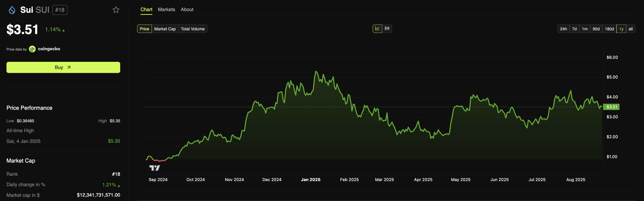This screenshot has height=201, width=644.
Task: Click the $3.51 current price label on axis
Action: click(x=611, y=107)
